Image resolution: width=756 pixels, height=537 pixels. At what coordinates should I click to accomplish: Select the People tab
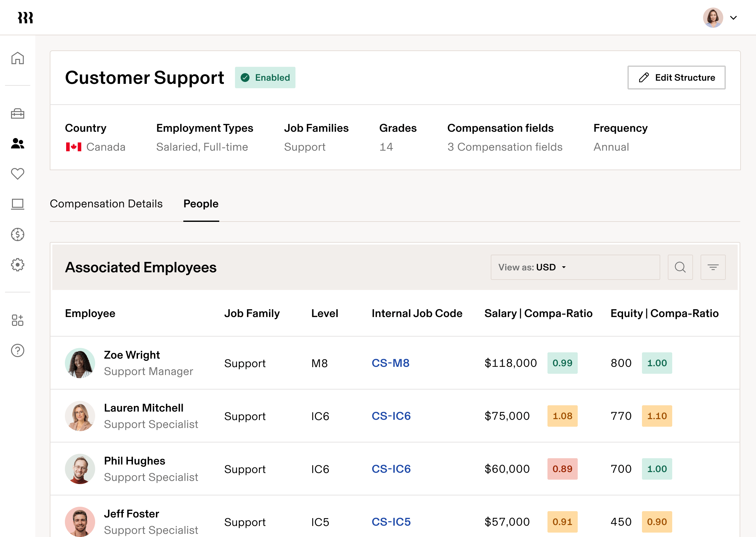click(x=201, y=204)
